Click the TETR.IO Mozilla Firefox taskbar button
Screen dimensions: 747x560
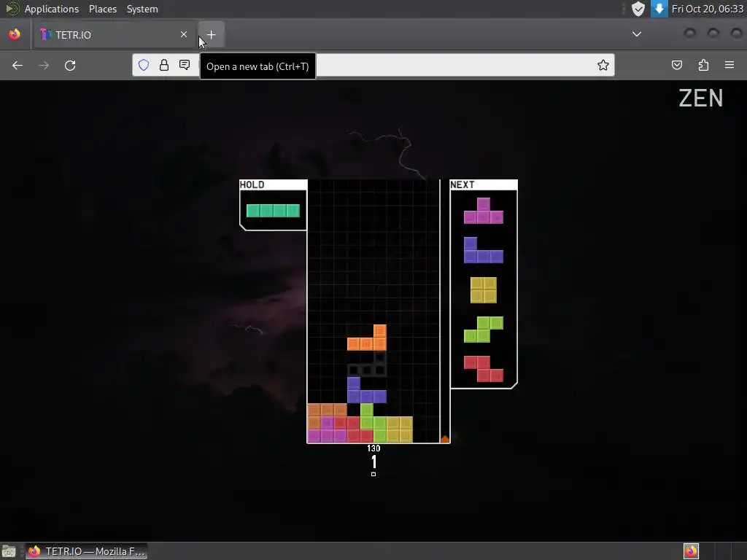tap(86, 551)
